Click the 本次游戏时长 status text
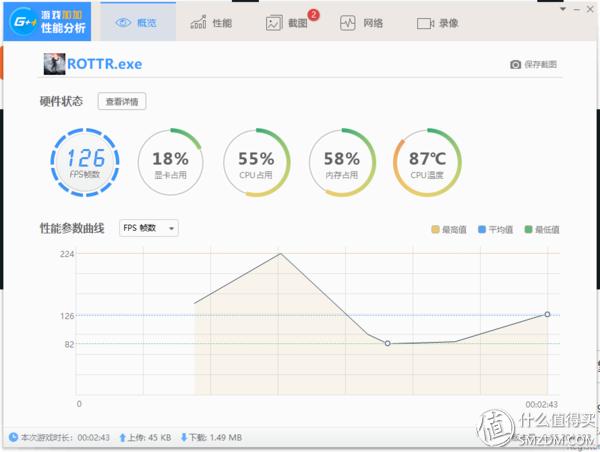600x452 pixels. (x=65, y=437)
